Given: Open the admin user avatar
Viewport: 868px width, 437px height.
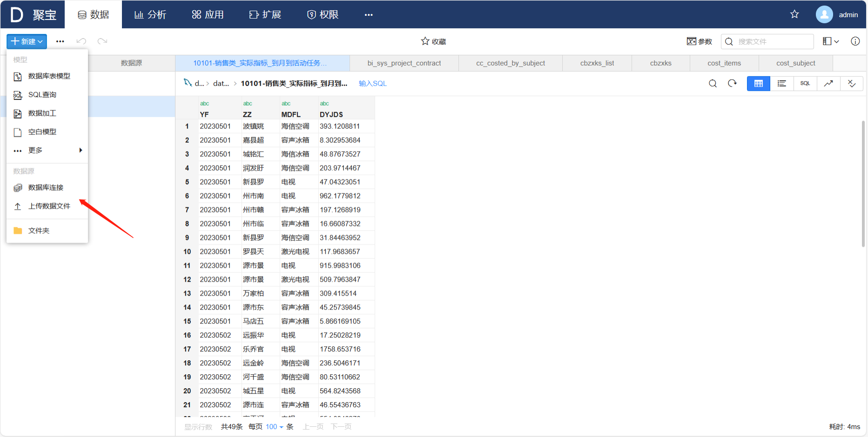Looking at the screenshot, I should (824, 14).
